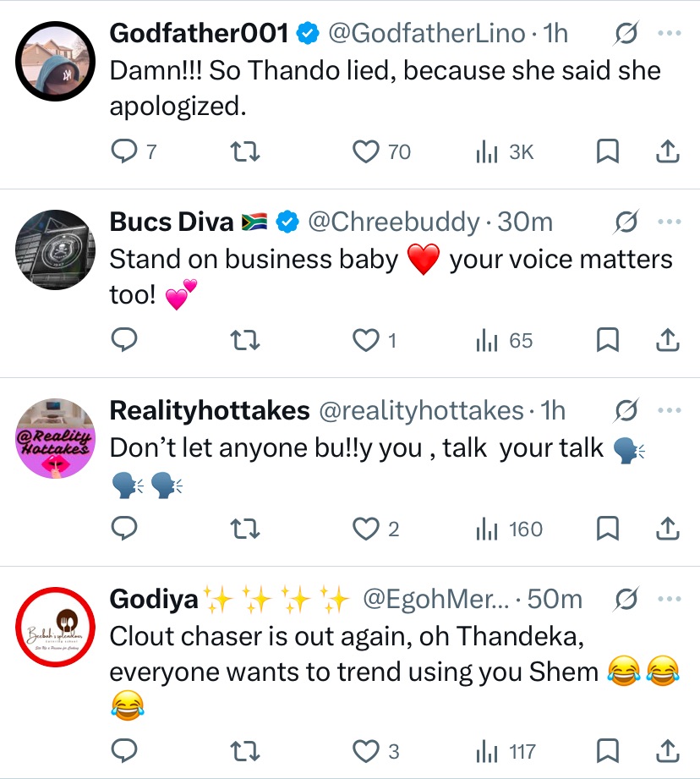Image resolution: width=700 pixels, height=779 pixels.
Task: Reply to Godiya's clout chaser tweet
Action: [124, 751]
